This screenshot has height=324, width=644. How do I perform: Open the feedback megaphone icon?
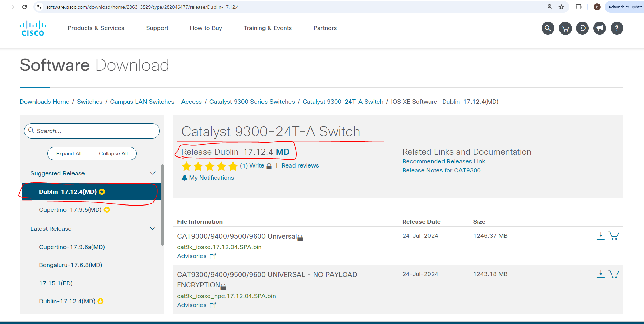tap(600, 28)
